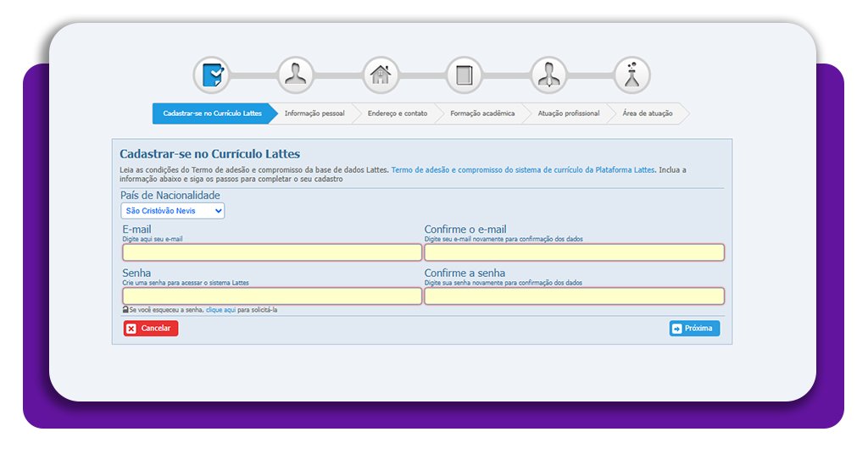868x454 pixels.
Task: Open the País de Nacionalidade dropdown
Action: point(173,211)
